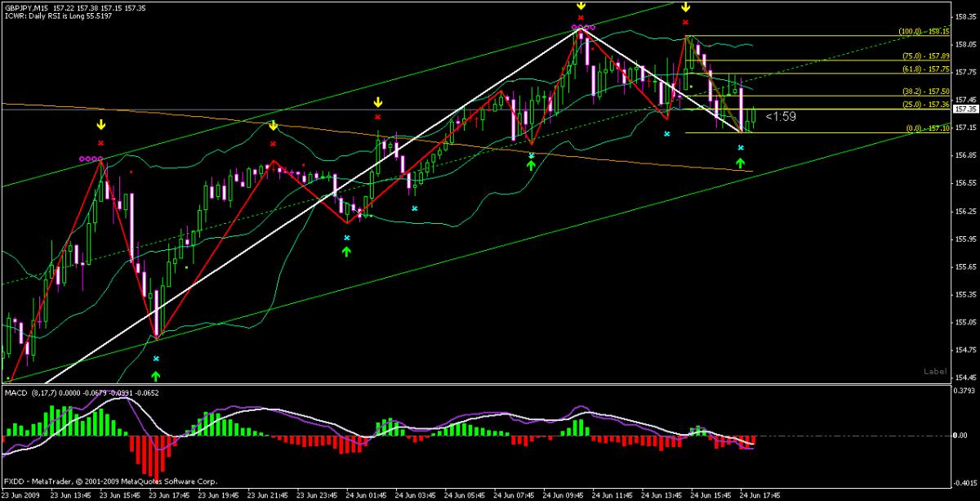980x501 pixels.
Task: Click the green up arrow below the lowest swing low
Action: pyautogui.click(x=156, y=375)
